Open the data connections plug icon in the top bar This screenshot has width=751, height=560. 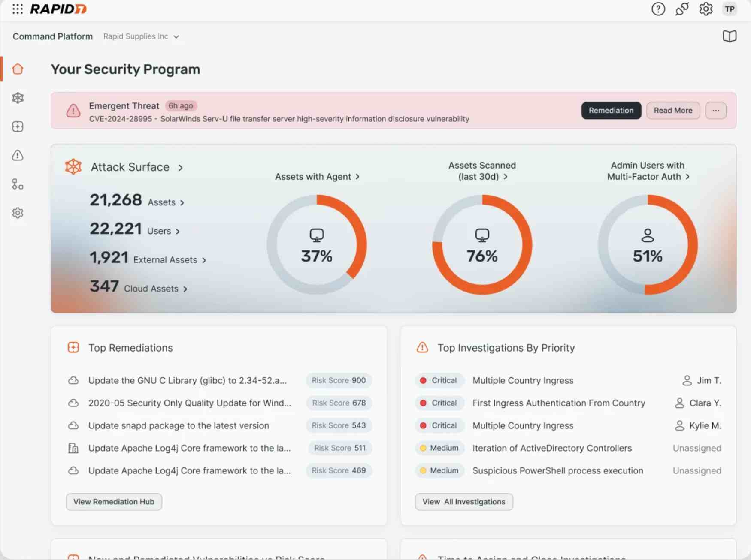[x=682, y=9]
